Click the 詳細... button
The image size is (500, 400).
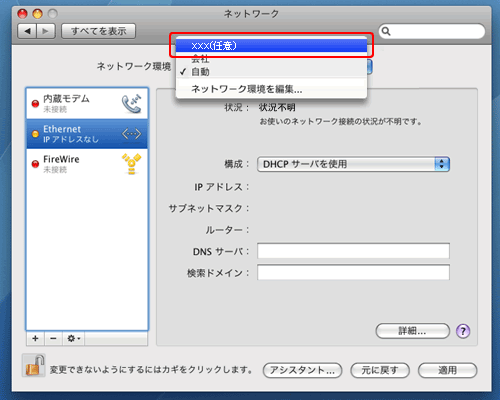[x=412, y=331]
